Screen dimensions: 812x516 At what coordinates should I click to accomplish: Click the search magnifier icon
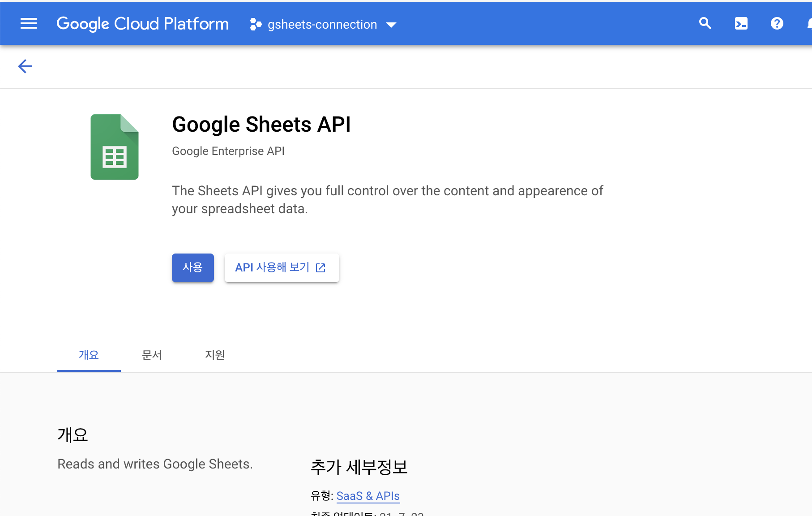705,23
